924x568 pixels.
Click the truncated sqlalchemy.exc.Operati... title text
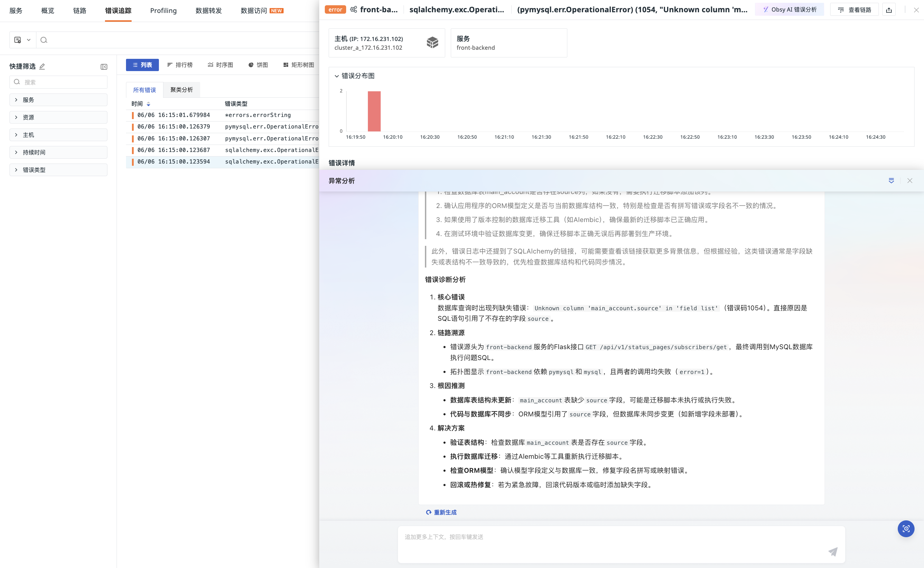pos(456,9)
